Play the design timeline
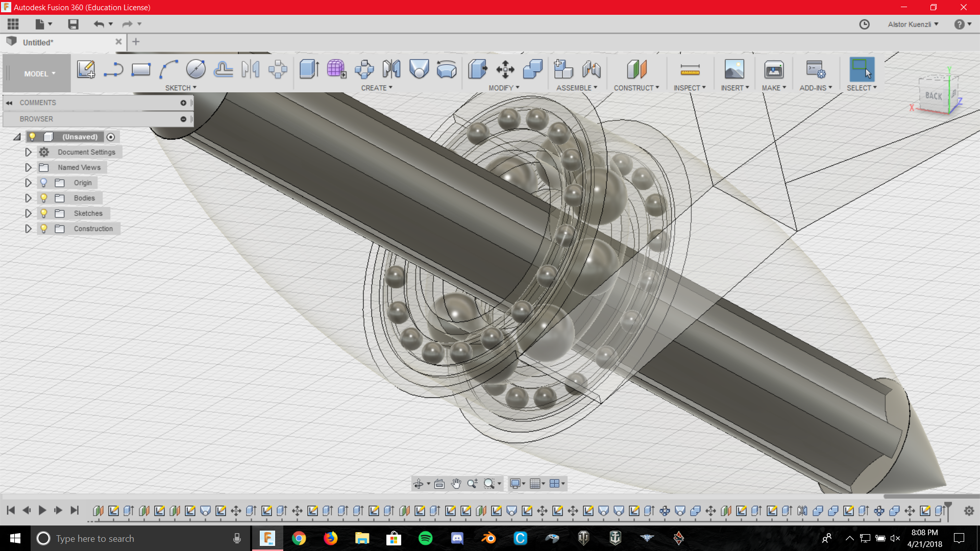The image size is (980, 551). [42, 510]
